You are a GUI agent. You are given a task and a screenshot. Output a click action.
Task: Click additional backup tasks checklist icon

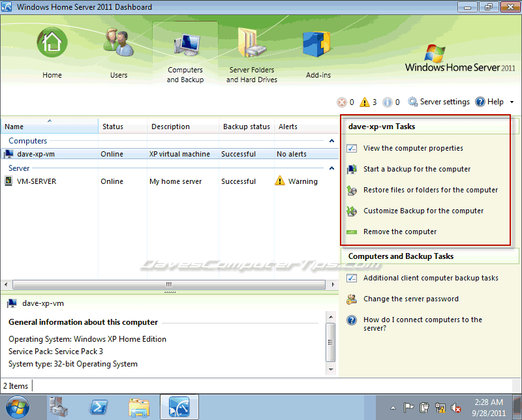[352, 278]
